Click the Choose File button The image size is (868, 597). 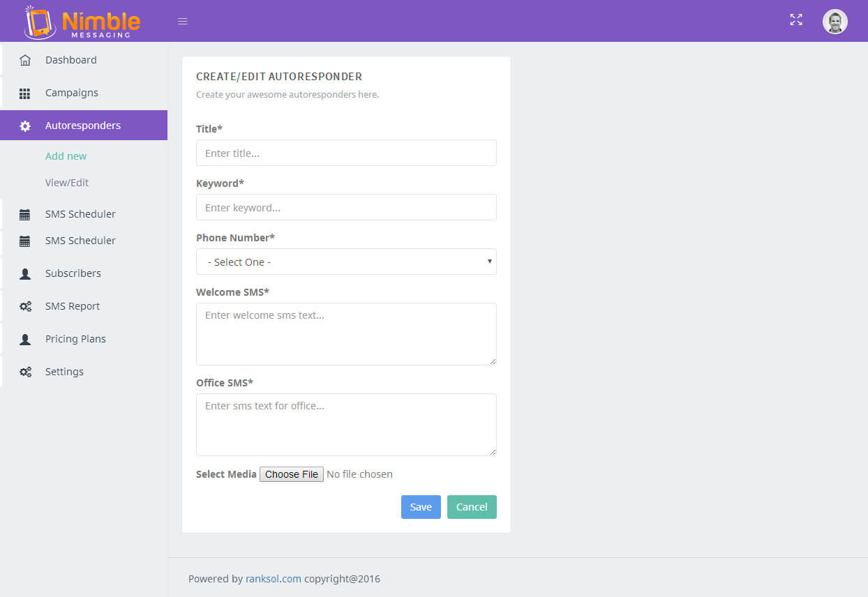292,474
